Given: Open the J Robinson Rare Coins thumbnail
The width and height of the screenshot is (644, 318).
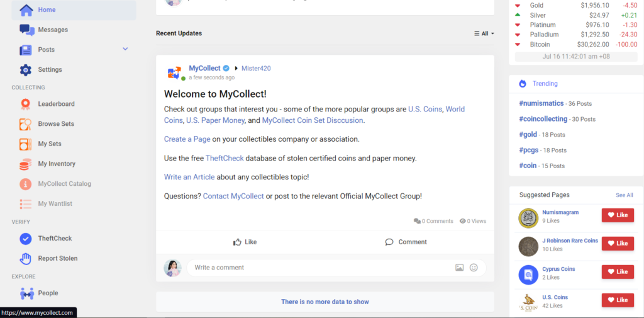Looking at the screenshot, I should [x=528, y=246].
